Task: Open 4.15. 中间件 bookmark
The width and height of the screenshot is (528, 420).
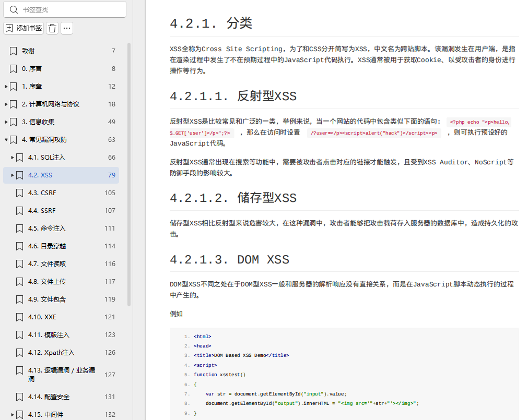Action: (45, 415)
